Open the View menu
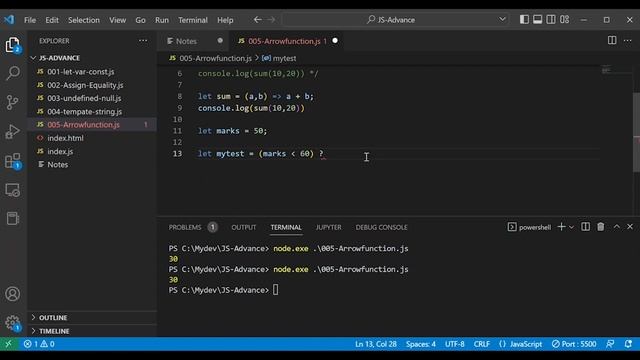This screenshot has width=640, height=360. coord(118,20)
